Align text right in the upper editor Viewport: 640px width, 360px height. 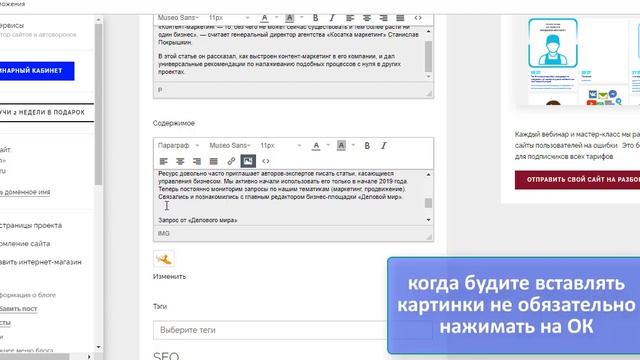[383, 18]
